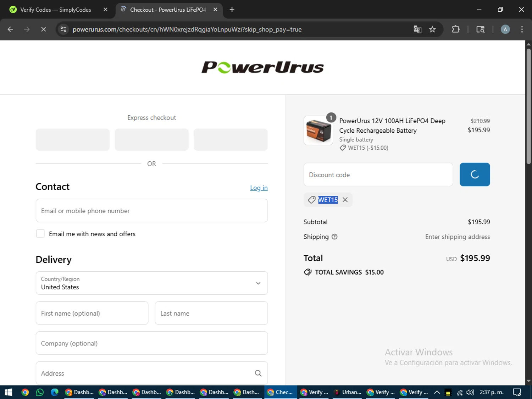Screen dimensions: 532x399
Task: Follow the Log in link
Action: [x=259, y=188]
